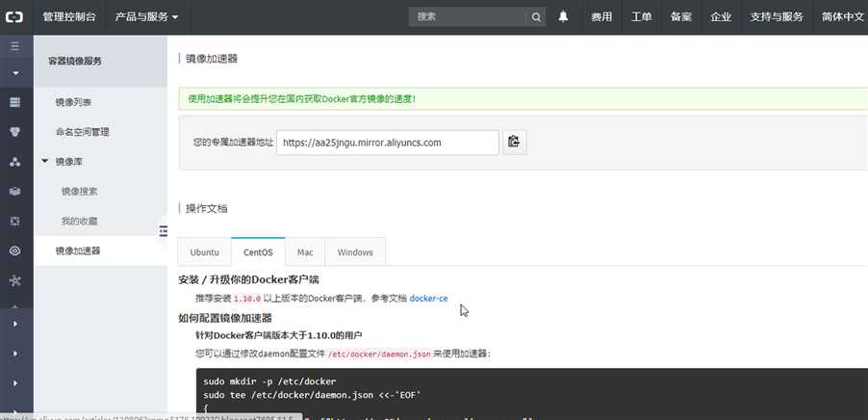The width and height of the screenshot is (868, 420).
Task: Expand the third right-arrow group in left rail
Action: (15, 382)
